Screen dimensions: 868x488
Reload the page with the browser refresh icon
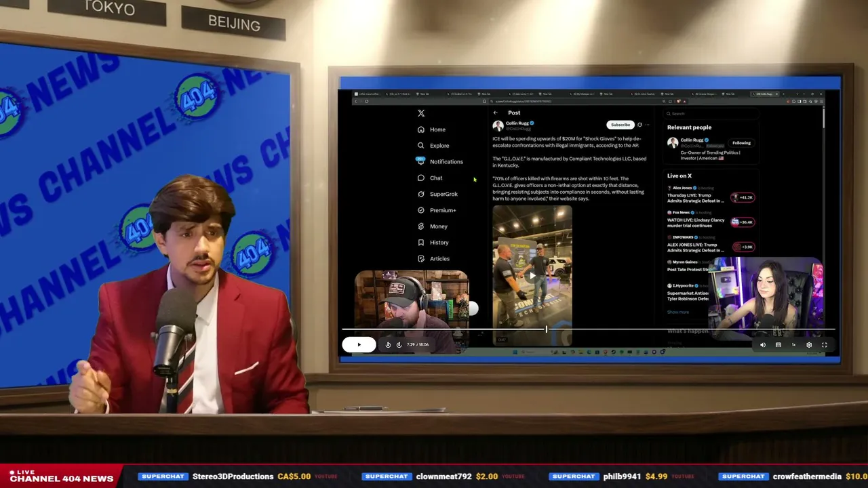click(x=366, y=102)
